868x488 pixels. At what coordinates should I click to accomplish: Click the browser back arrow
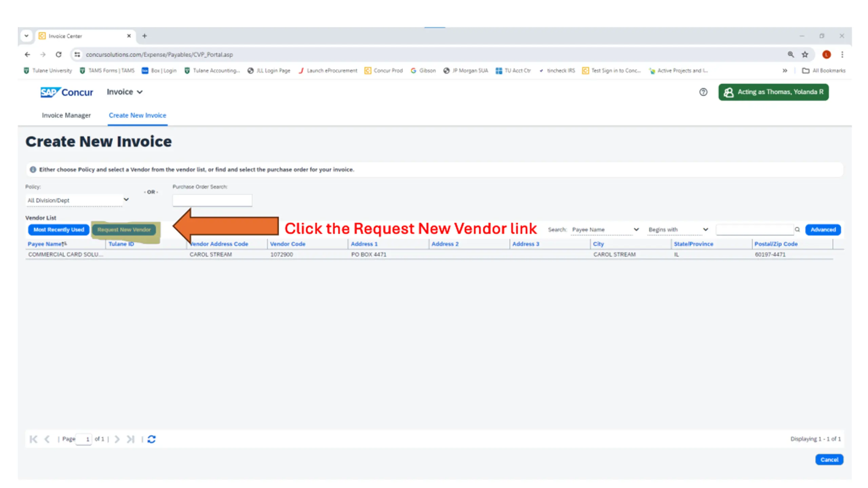27,55
